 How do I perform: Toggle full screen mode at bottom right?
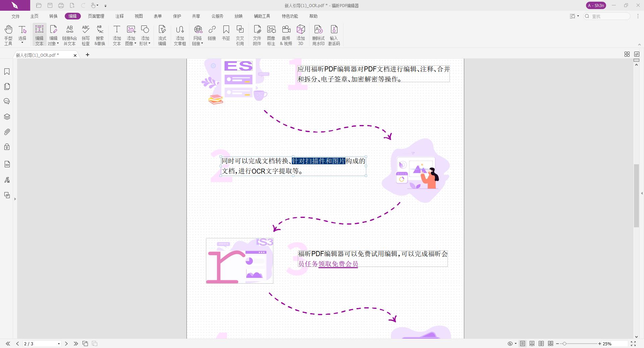[x=633, y=344]
